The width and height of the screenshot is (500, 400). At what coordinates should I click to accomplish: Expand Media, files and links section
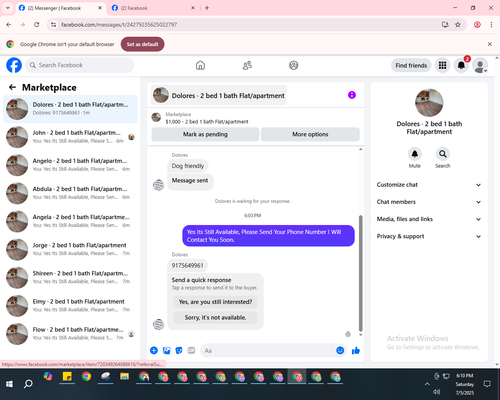pos(429,219)
